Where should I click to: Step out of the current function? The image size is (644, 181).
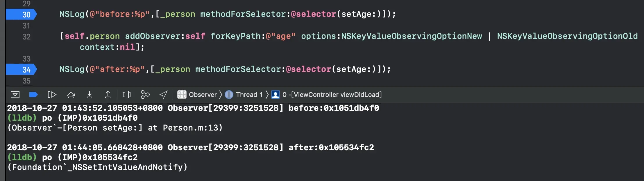pyautogui.click(x=108, y=95)
